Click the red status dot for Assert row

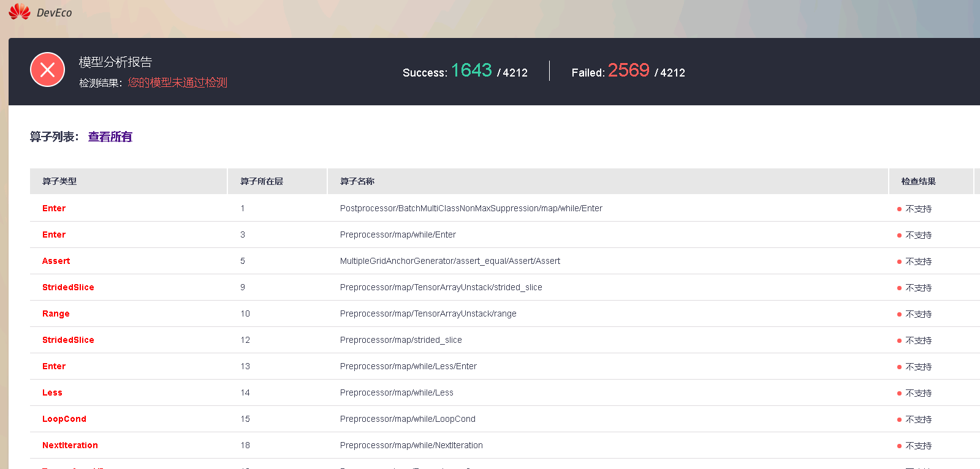(x=899, y=261)
